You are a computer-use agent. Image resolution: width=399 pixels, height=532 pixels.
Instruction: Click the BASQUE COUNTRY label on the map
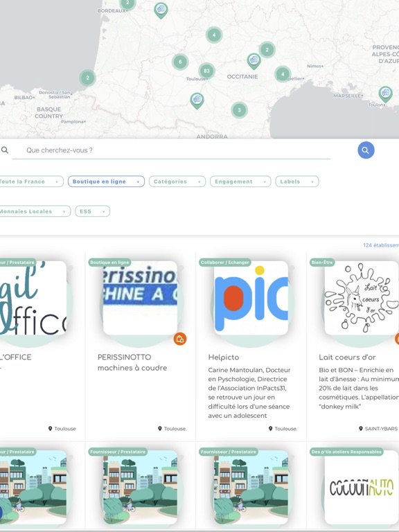[x=49, y=113]
